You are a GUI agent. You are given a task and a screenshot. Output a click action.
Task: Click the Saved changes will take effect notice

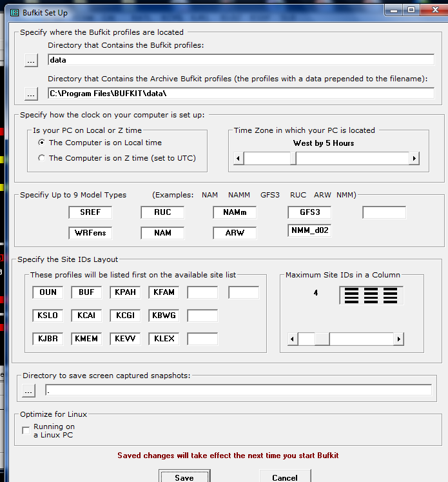pos(228,456)
